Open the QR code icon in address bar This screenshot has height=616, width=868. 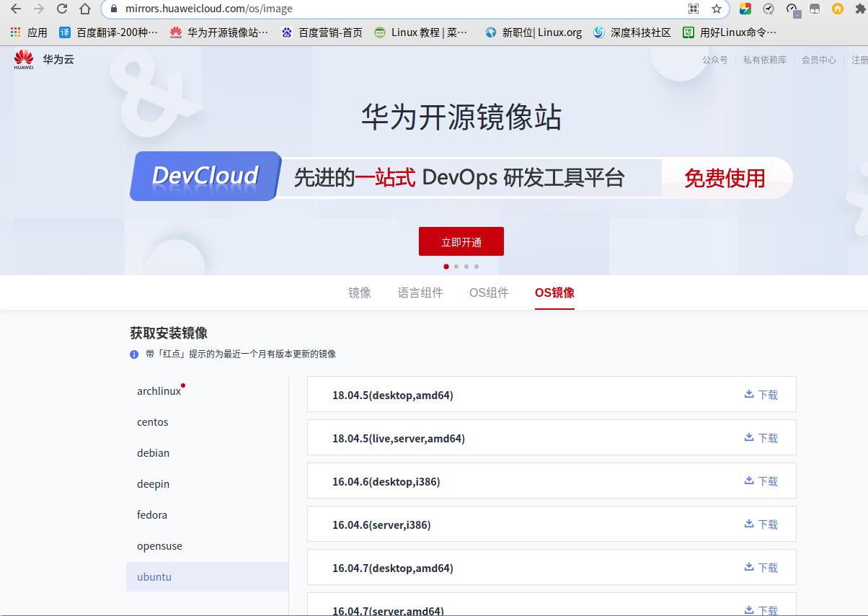(694, 9)
